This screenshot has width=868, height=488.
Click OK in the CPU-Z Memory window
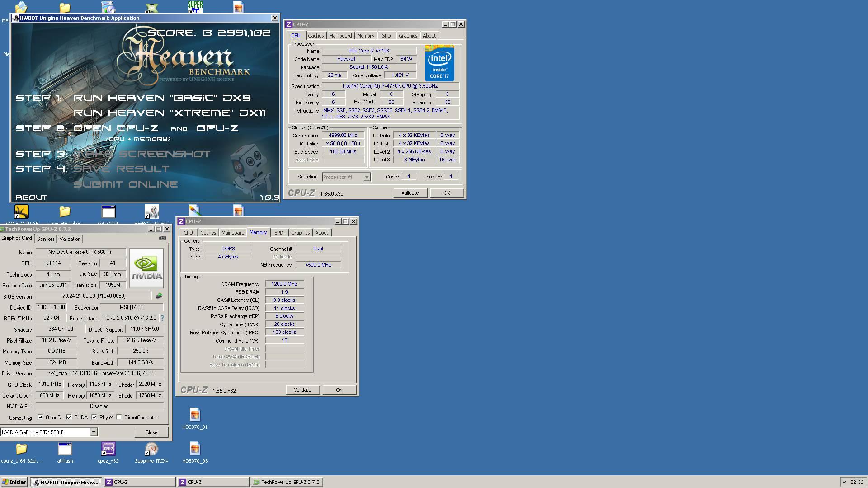point(339,390)
